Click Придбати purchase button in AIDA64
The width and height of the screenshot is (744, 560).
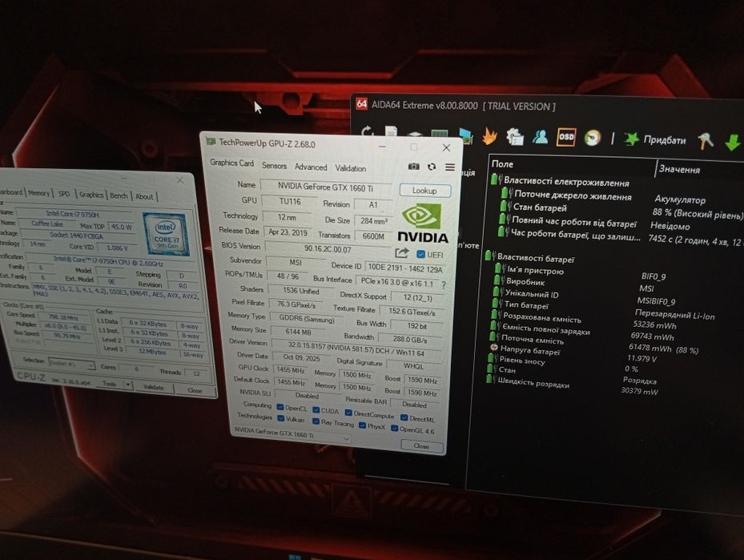tap(664, 140)
